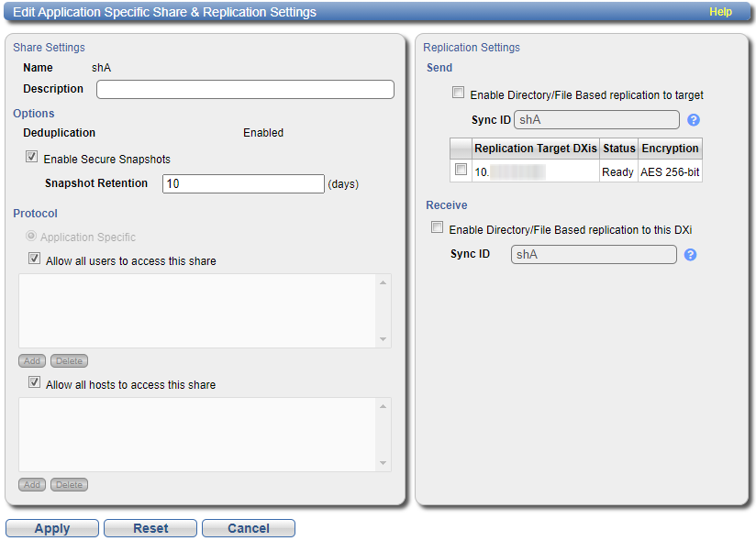
Task: Click the help icon beside Receive Sync ID
Action: (691, 254)
